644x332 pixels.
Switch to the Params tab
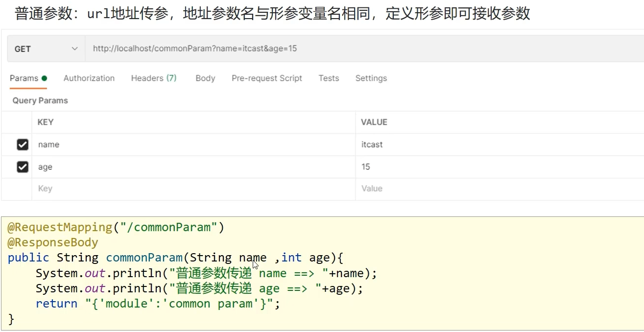pyautogui.click(x=24, y=78)
